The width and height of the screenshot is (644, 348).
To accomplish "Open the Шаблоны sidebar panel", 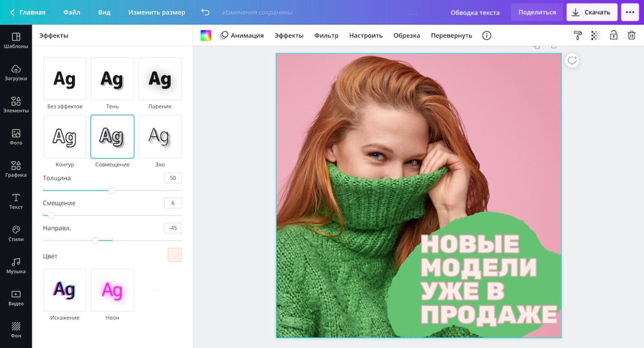I will pyautogui.click(x=16, y=40).
